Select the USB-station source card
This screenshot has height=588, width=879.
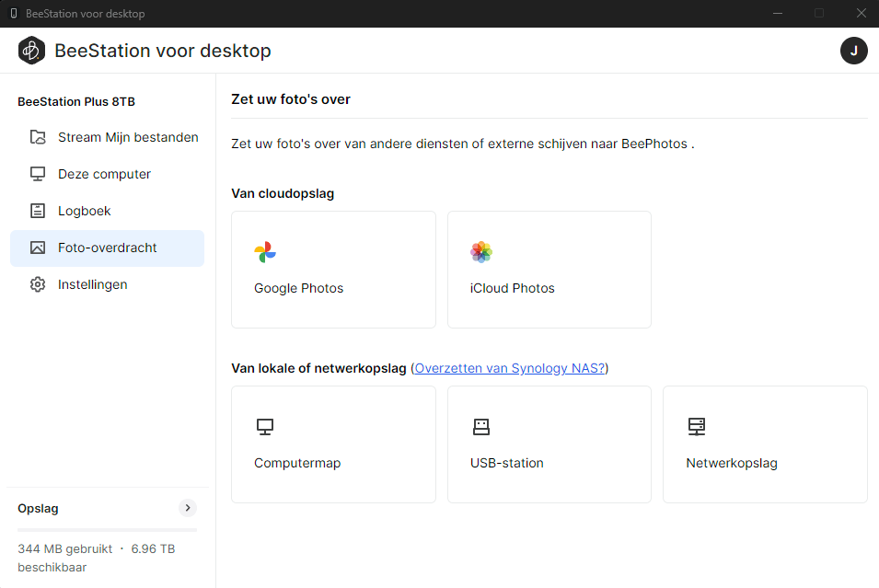pyautogui.click(x=549, y=444)
